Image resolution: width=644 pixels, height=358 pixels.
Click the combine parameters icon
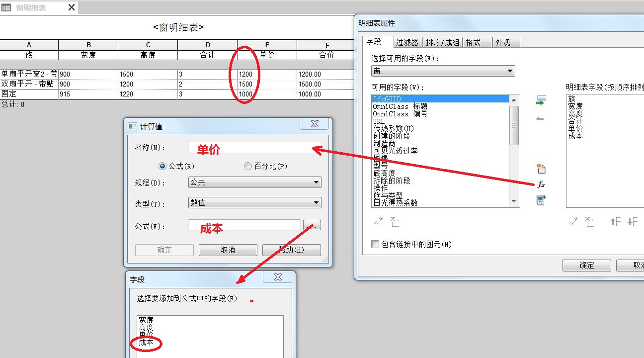pyautogui.click(x=541, y=200)
